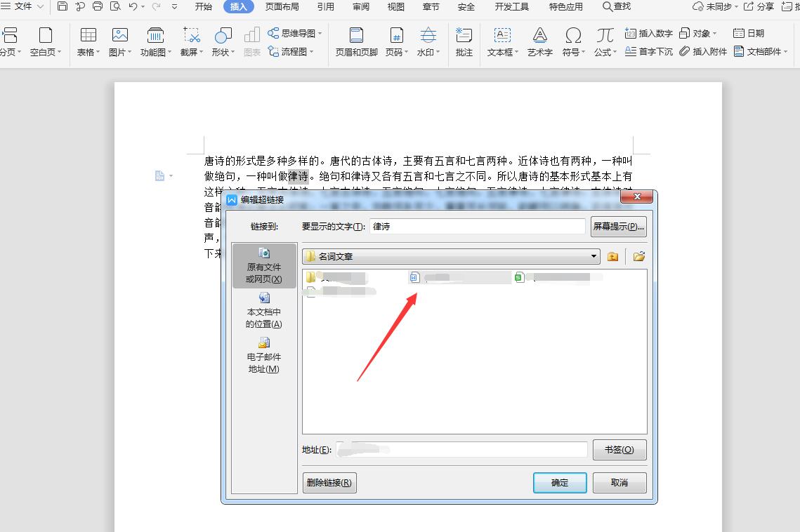Expand the Undo history dropdown arrow
Viewport: 800px width, 532px height.
click(x=143, y=7)
